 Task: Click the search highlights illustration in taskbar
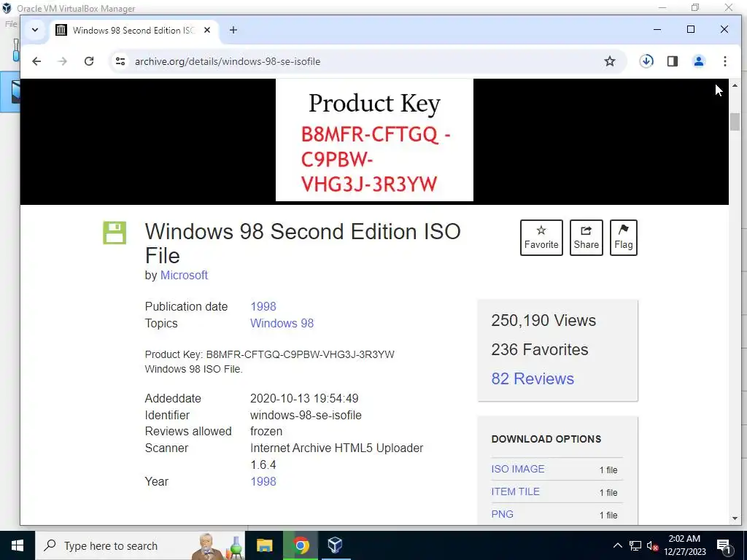[x=218, y=546]
